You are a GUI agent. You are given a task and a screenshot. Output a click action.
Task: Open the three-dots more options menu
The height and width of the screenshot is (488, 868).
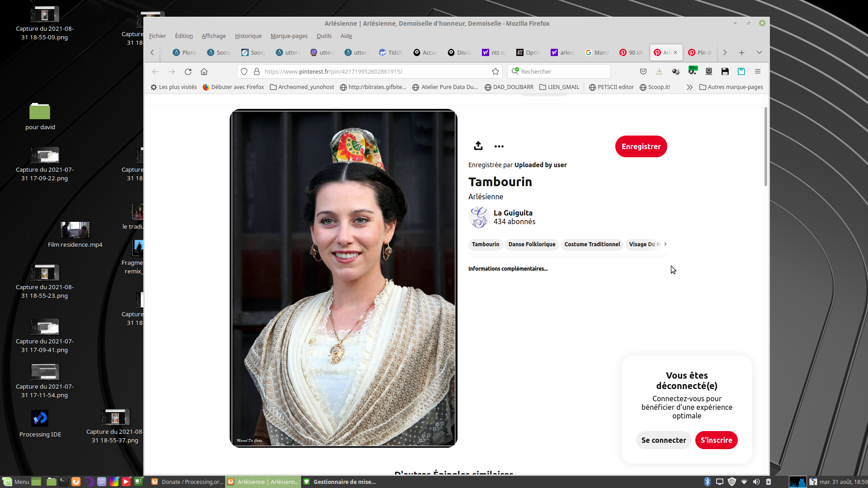point(499,146)
